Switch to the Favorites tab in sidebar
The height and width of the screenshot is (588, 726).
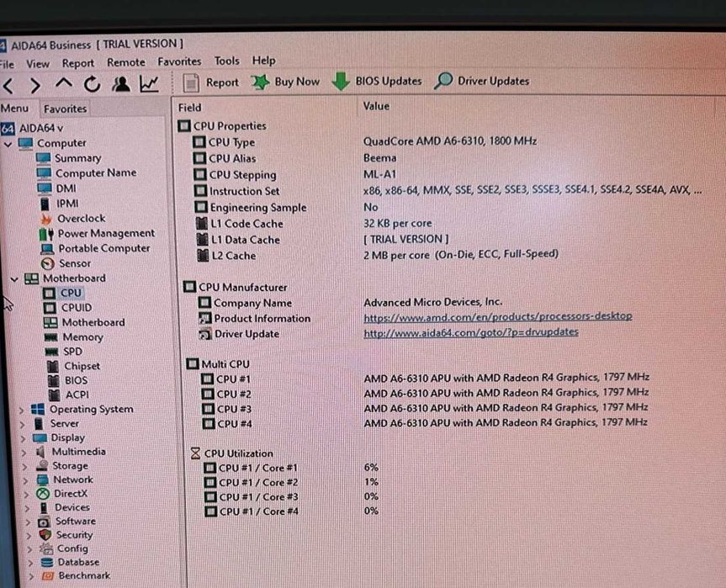point(65,109)
